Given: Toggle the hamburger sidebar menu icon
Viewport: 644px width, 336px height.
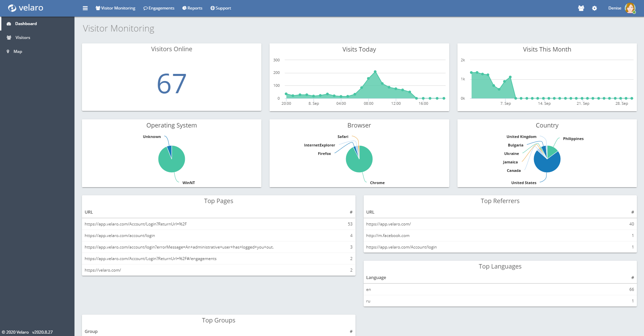Looking at the screenshot, I should 85,8.
